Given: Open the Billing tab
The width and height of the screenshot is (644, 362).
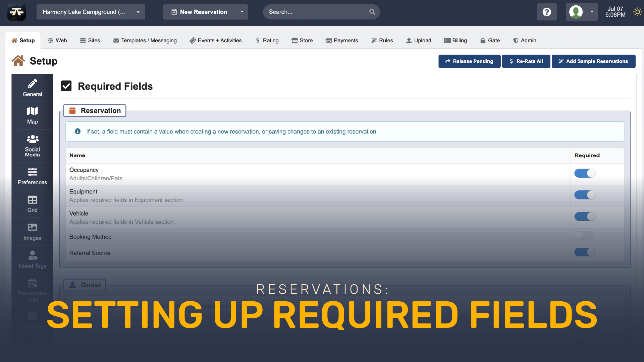Looking at the screenshot, I should 455,41.
